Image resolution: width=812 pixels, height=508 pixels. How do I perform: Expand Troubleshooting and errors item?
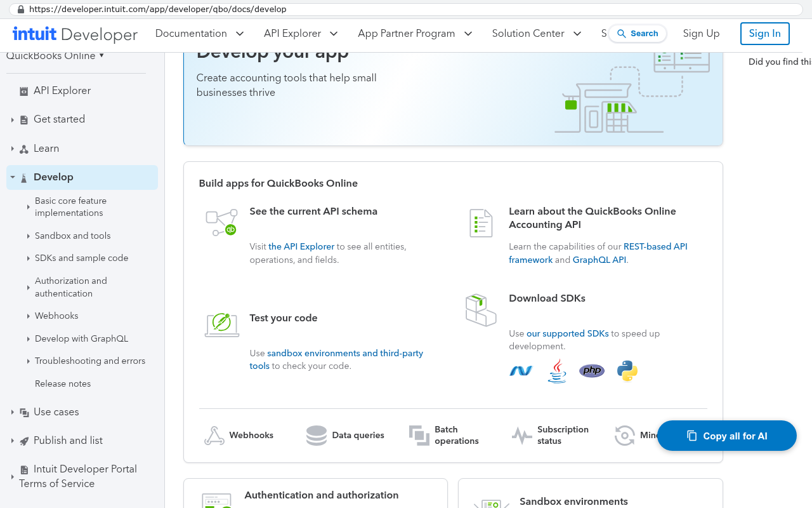(x=29, y=361)
